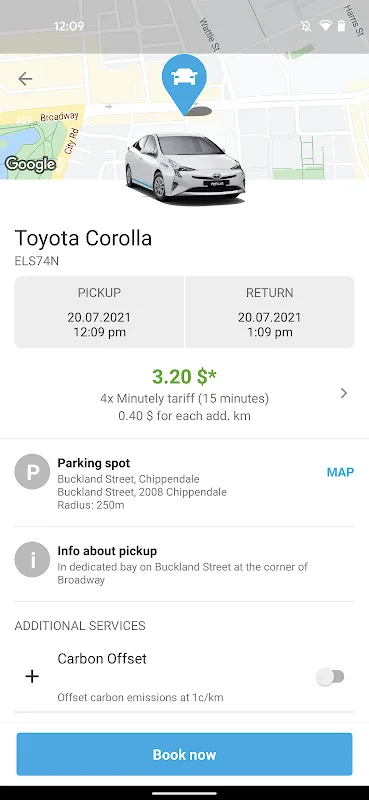The width and height of the screenshot is (369, 800).
Task: Open parking spot MAP link
Action: (x=340, y=472)
